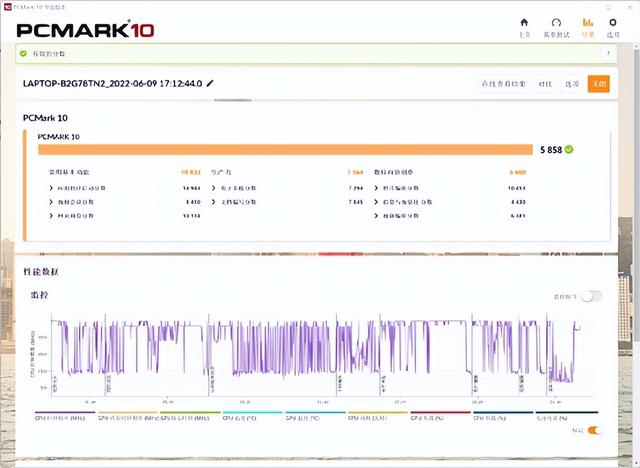Expand the first Essentials sub-score chevron row
Viewport: 640px width, 468px height.
point(124,188)
